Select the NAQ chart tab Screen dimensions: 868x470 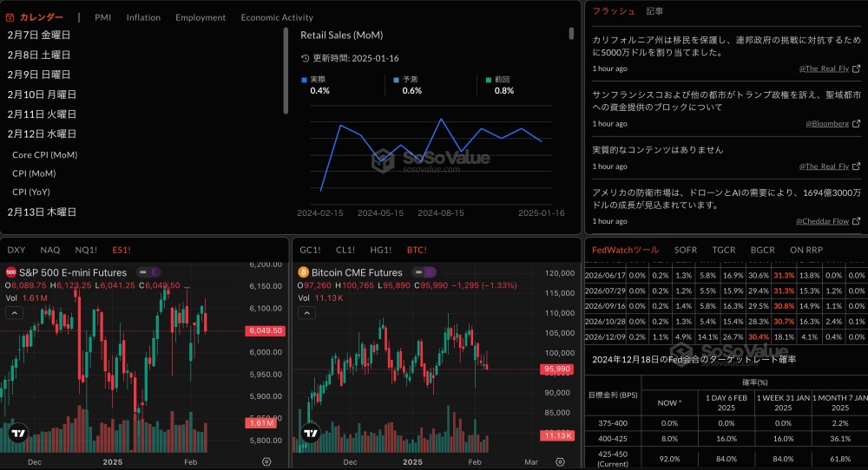[x=49, y=250]
